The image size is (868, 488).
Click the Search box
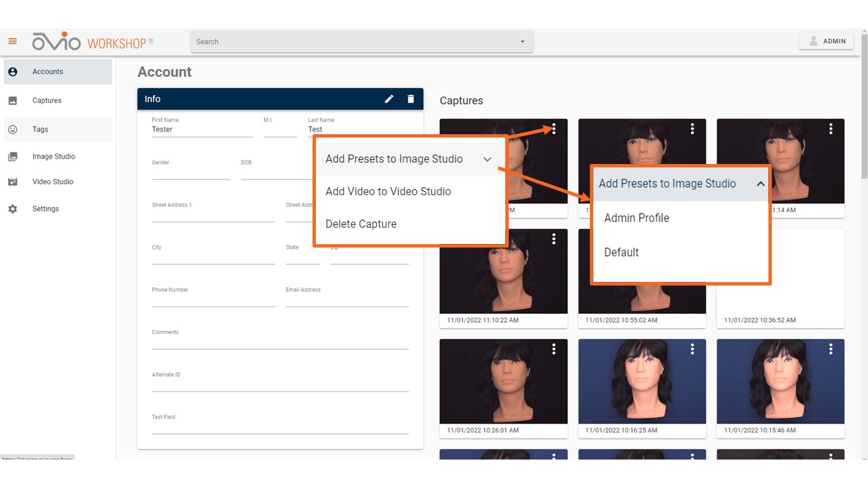[361, 41]
